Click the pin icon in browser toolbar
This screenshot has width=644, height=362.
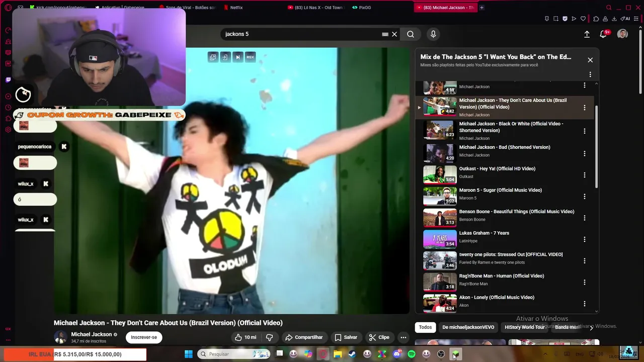click(547, 19)
